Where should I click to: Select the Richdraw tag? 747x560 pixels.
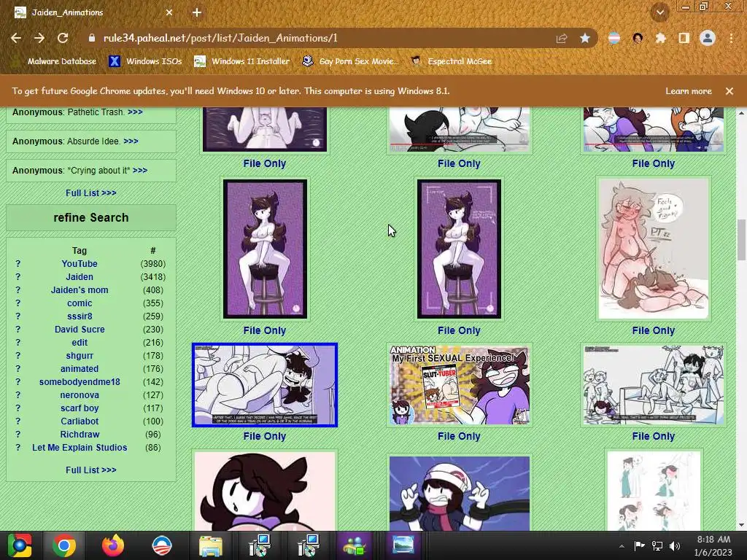point(80,435)
